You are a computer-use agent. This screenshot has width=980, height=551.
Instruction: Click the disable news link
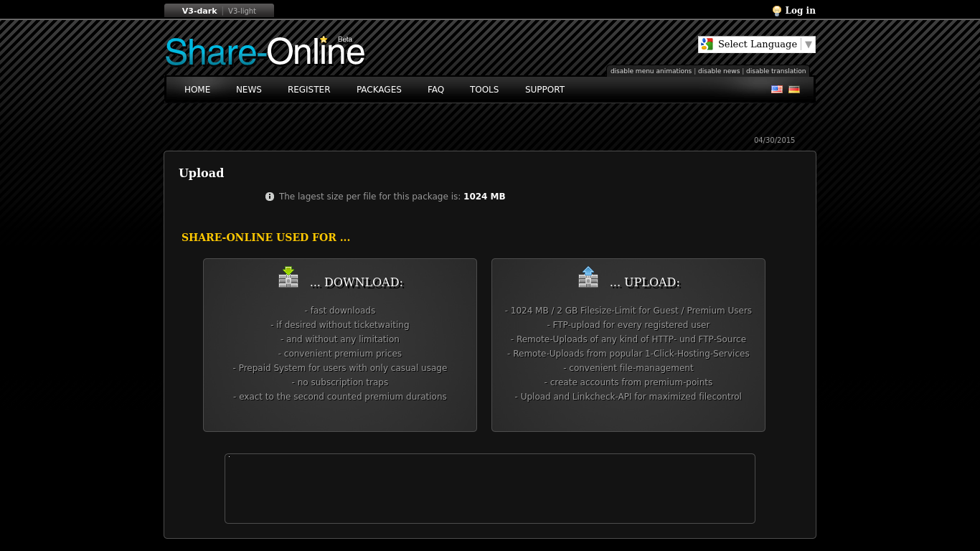[719, 70]
